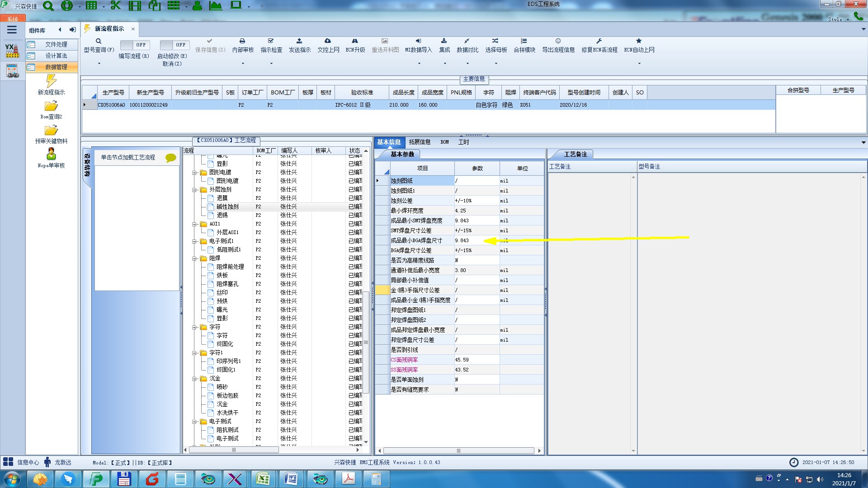Click the 内部审核 printer icon
The width and height of the screenshot is (868, 488).
click(x=242, y=41)
